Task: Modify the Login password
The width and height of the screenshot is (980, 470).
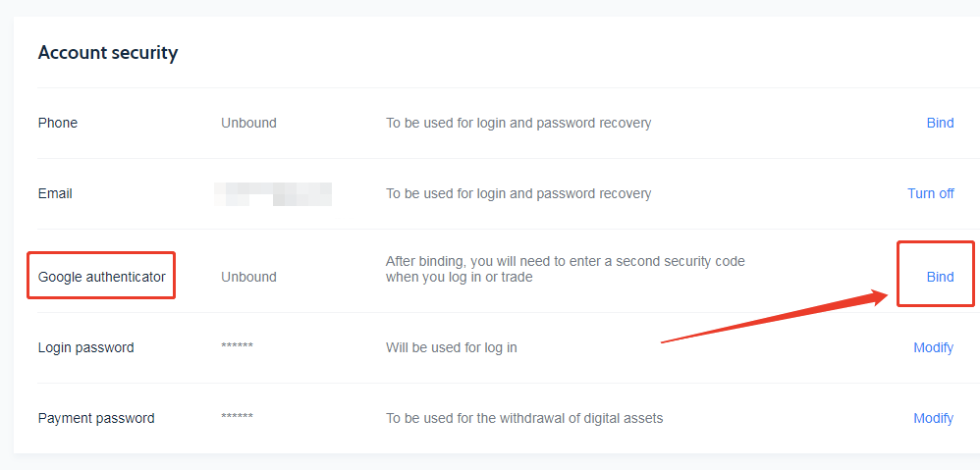Action: pyautogui.click(x=933, y=347)
